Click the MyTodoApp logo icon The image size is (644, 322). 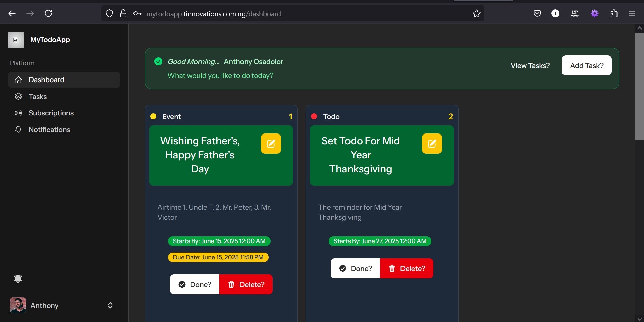click(x=16, y=40)
